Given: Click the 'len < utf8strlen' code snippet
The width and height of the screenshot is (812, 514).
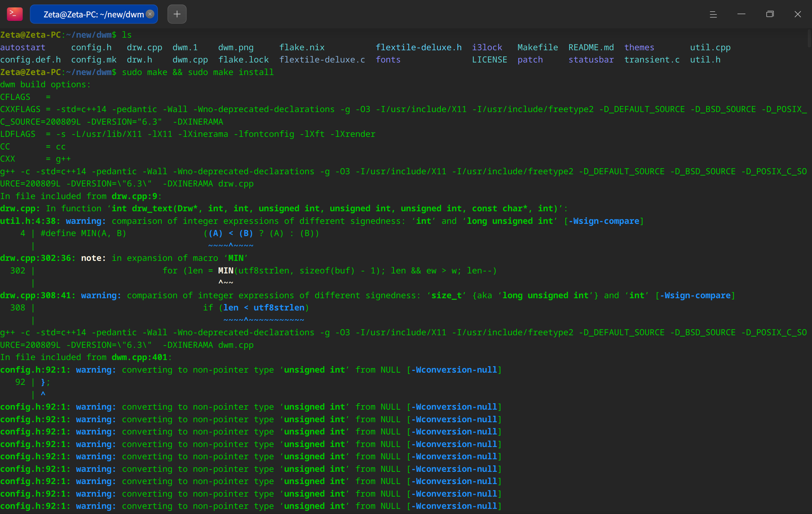Looking at the screenshot, I should (x=264, y=307).
